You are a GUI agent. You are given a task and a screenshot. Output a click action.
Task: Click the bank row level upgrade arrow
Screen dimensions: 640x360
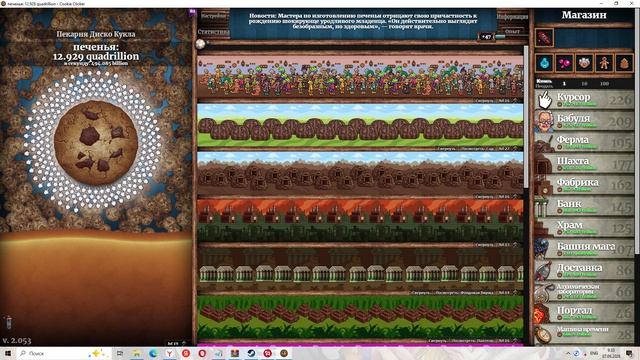(x=516, y=293)
